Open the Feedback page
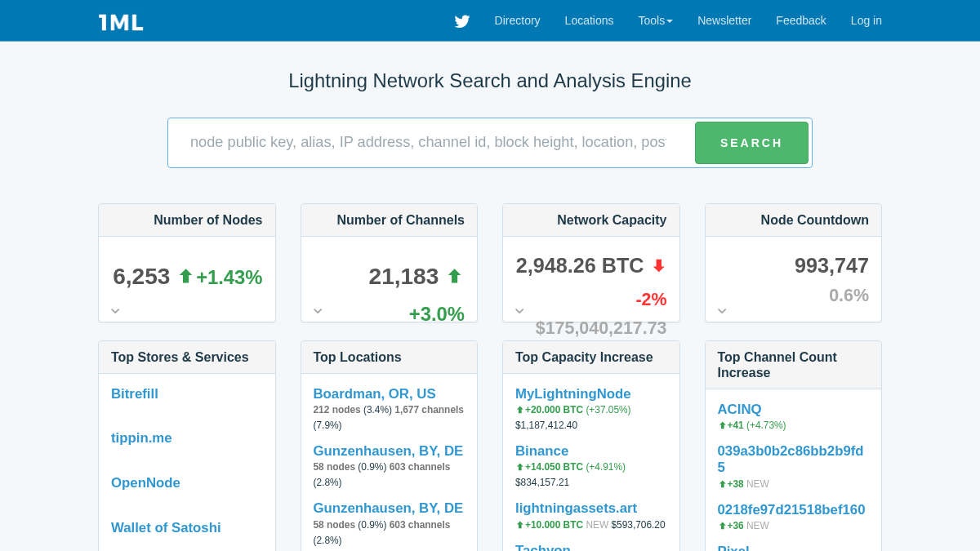Image resolution: width=980 pixels, height=551 pixels. (801, 20)
